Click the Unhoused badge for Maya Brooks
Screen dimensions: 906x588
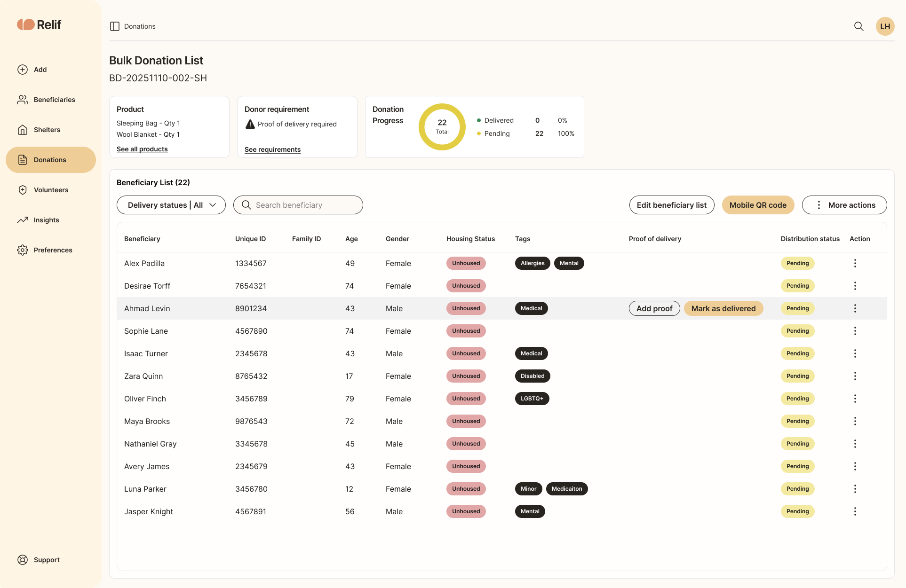(466, 421)
